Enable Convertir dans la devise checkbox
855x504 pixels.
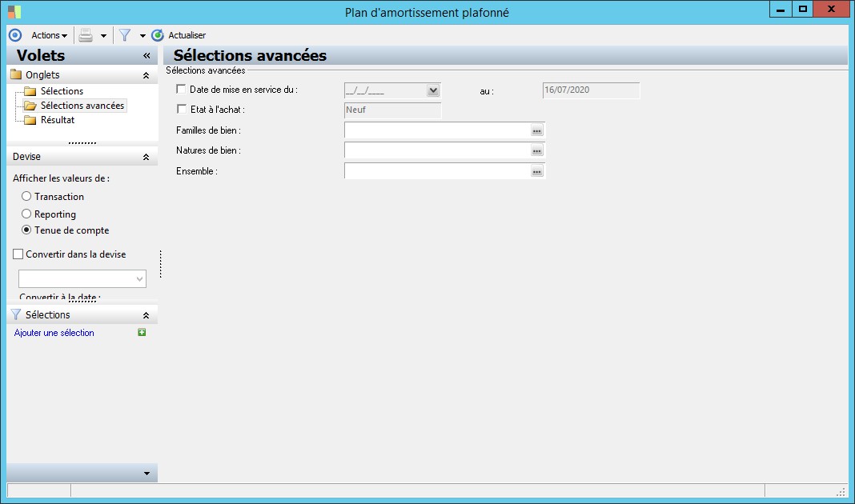[18, 254]
